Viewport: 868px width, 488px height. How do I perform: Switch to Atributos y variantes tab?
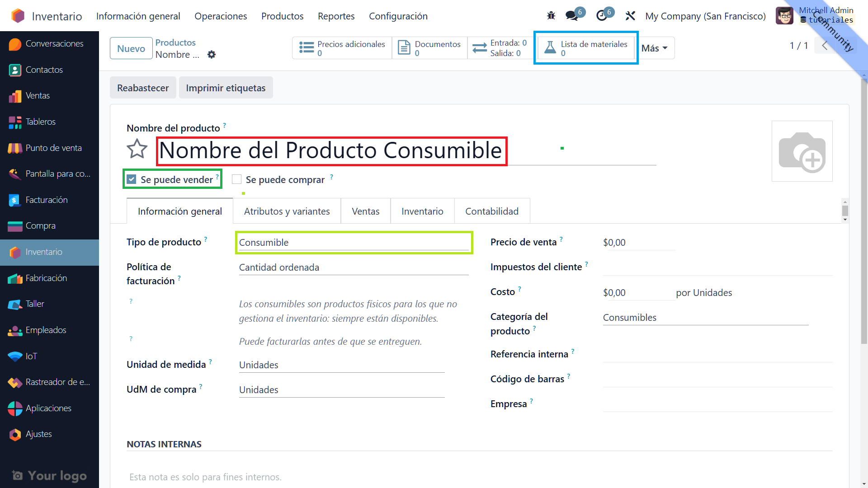[x=287, y=211]
